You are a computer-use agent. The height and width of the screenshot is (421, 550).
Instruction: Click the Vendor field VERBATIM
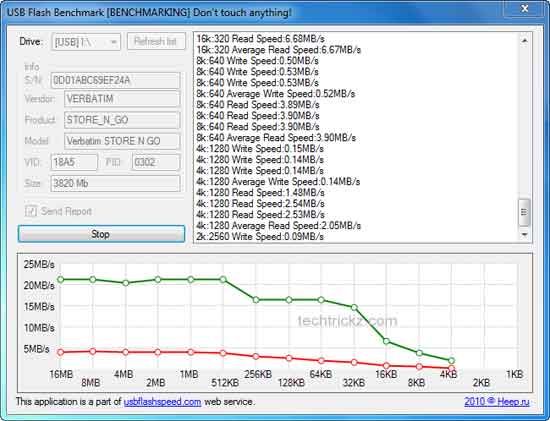[x=122, y=99]
